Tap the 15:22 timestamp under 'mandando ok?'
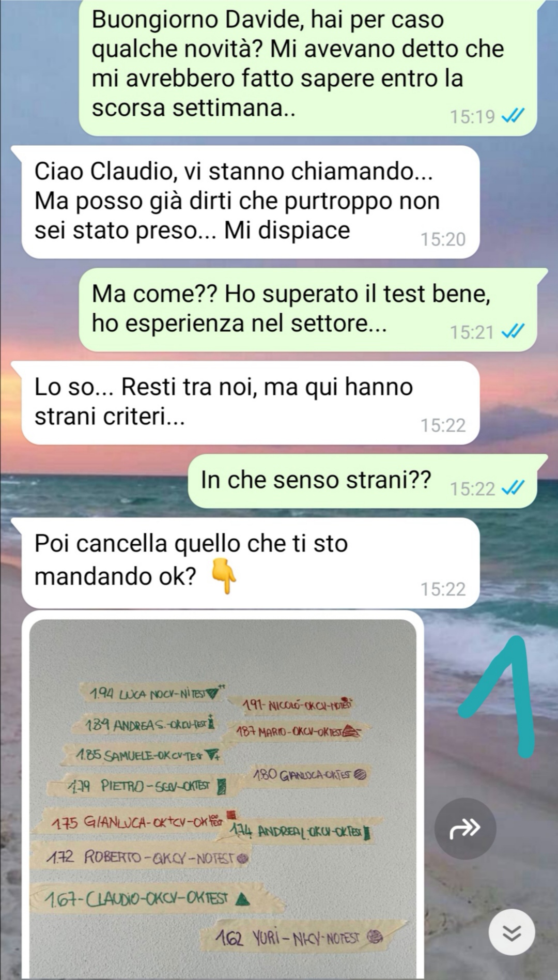This screenshot has height=980, width=558. 443,589
